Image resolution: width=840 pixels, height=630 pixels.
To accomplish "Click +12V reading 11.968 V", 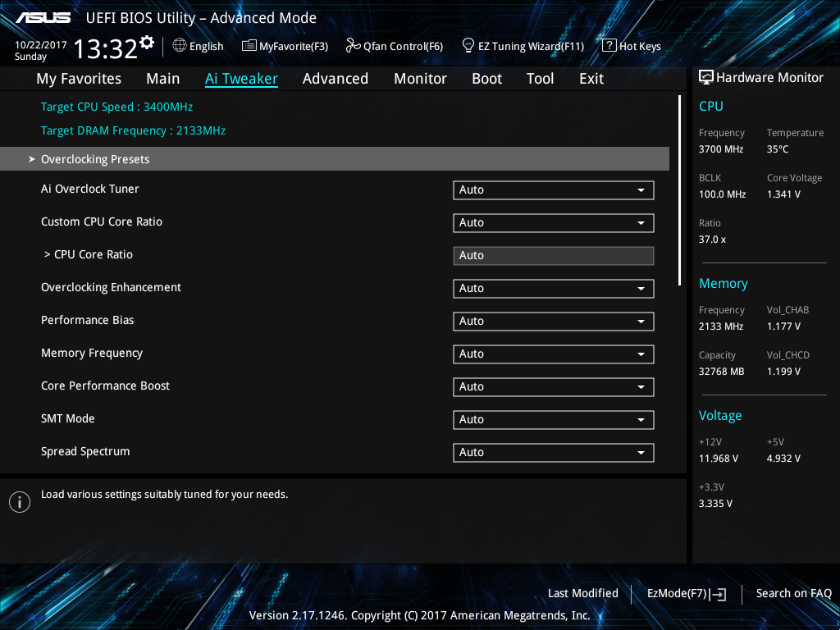I will [719, 459].
